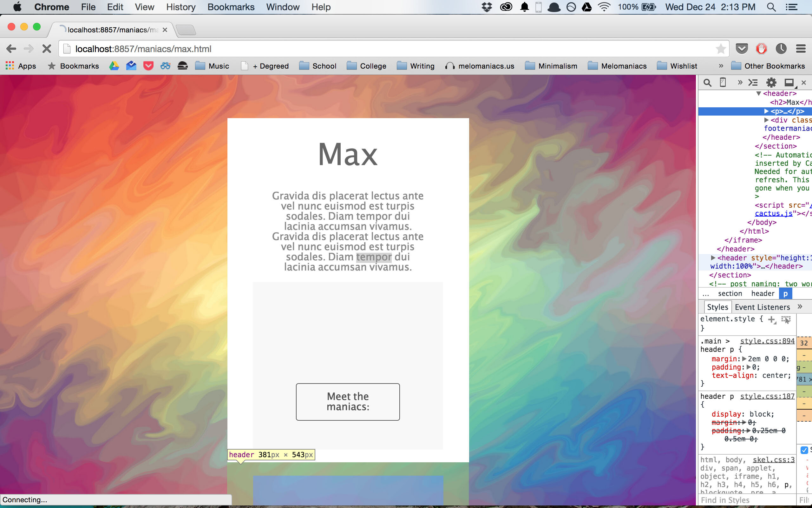Open skel.css:3 source link

(x=773, y=460)
